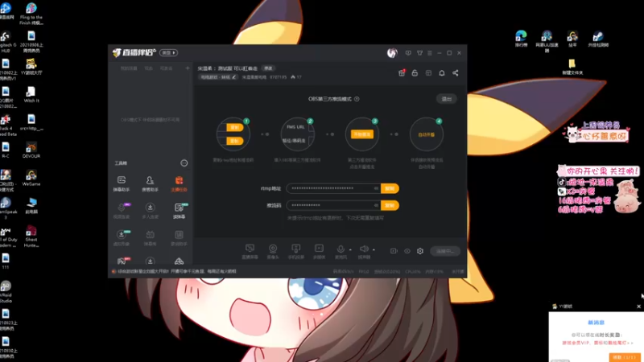This screenshot has height=362, width=644.
Task: Open the layout panel icon beside the bell
Action: [x=428, y=73]
